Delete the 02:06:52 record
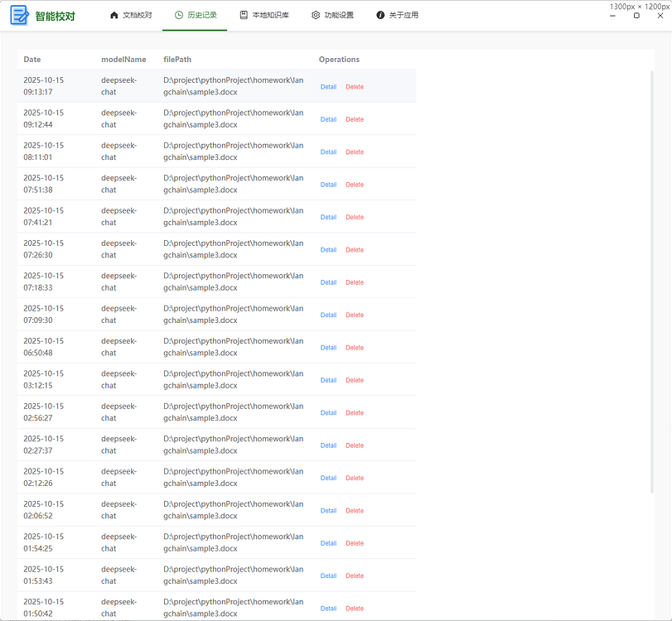 click(x=355, y=511)
